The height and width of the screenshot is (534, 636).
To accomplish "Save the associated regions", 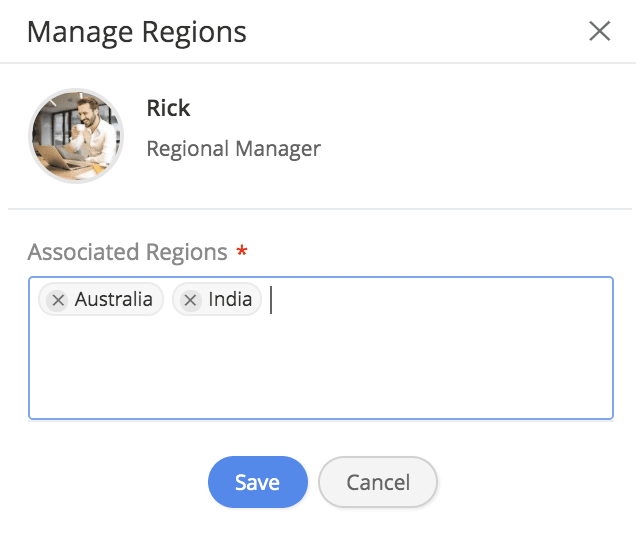I will 257,483.
